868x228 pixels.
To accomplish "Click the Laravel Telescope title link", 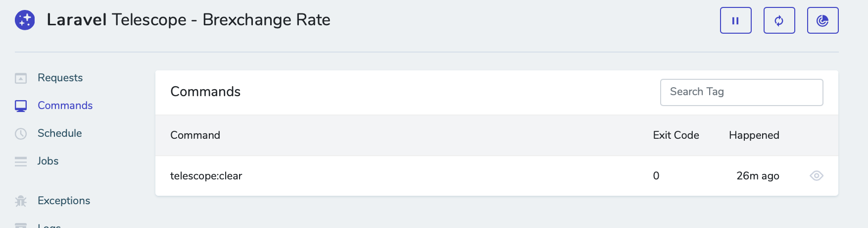I will pos(188,20).
